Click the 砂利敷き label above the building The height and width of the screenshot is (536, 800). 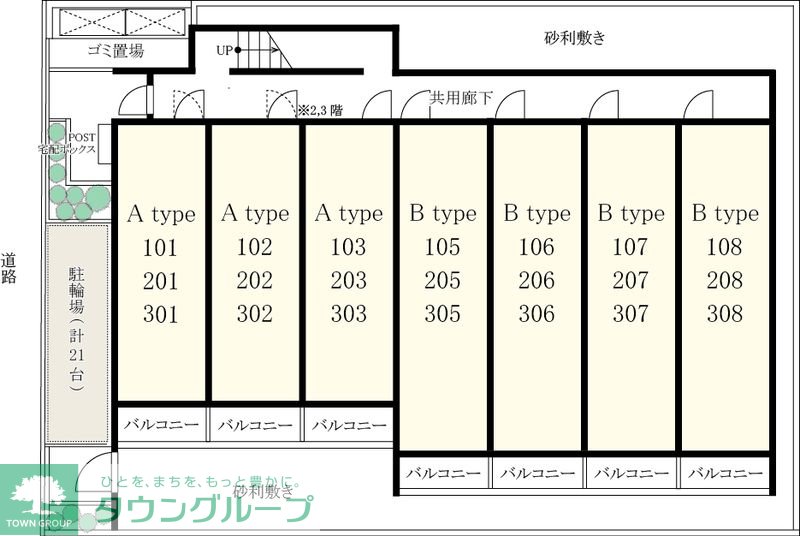(575, 38)
